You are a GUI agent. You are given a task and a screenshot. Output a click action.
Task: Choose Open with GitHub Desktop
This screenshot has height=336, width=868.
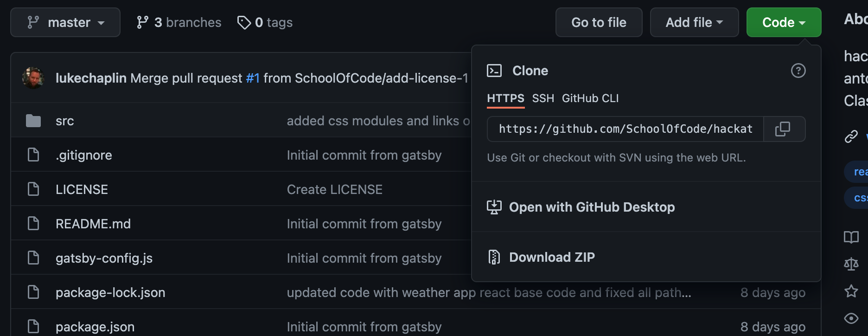(x=592, y=207)
